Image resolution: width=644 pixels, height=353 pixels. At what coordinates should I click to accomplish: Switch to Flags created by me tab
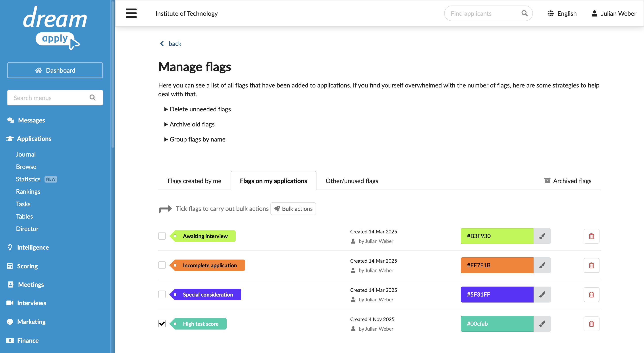[195, 181]
